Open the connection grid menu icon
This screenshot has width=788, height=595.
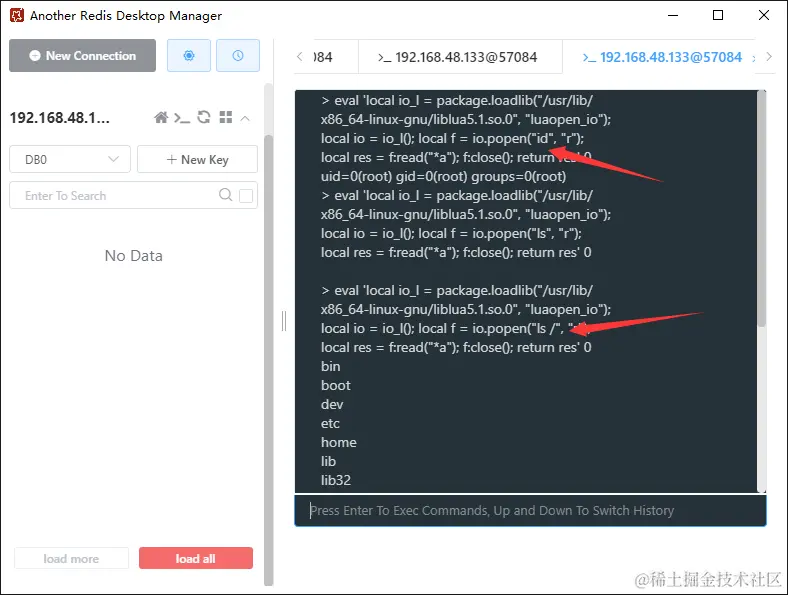tap(226, 117)
